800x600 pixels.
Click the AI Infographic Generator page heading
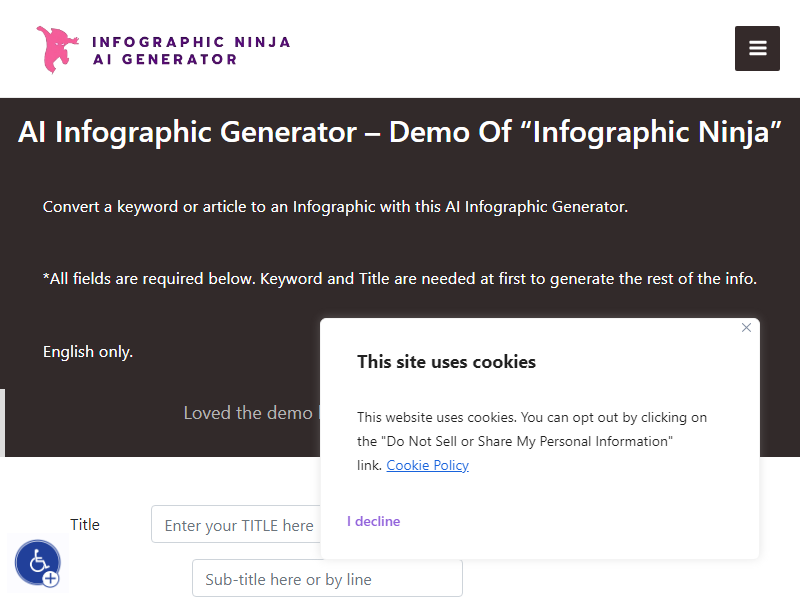pos(400,132)
